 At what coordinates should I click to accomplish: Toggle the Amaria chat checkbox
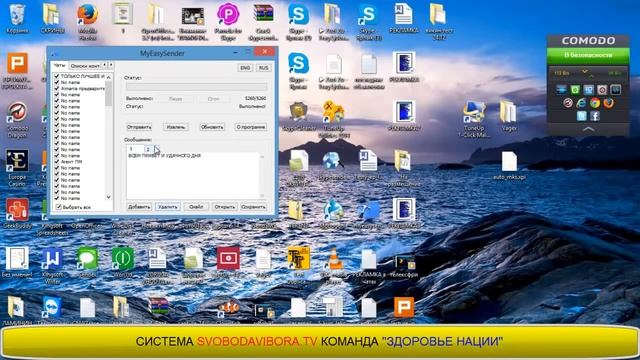pos(57,88)
